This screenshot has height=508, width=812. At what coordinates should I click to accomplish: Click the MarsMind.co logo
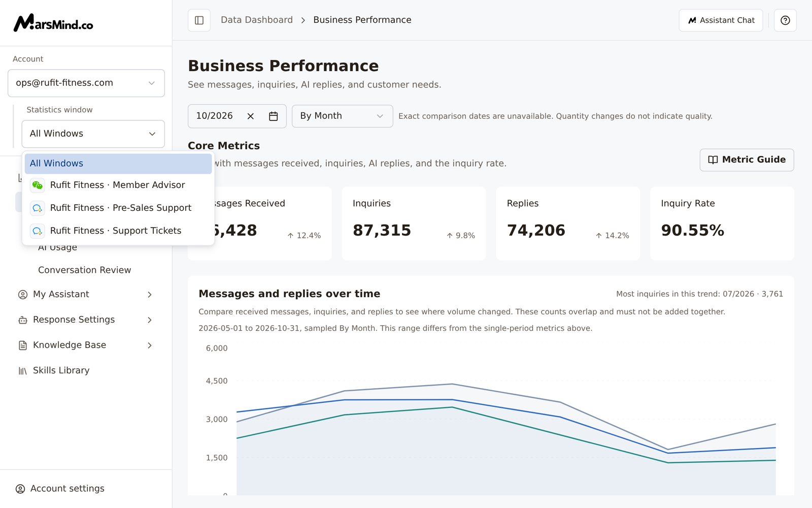point(53,23)
